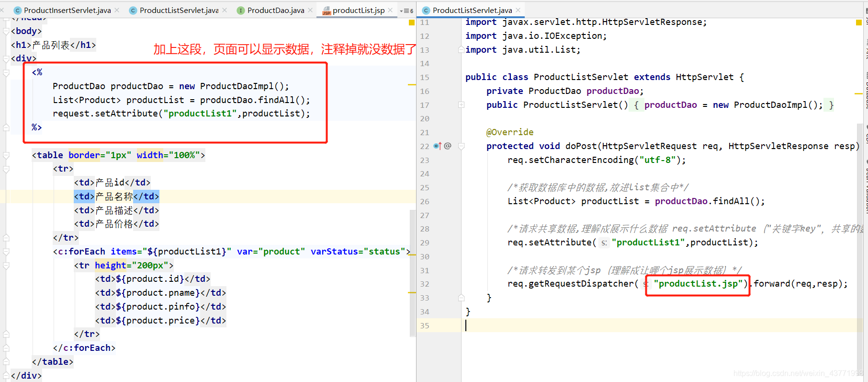This screenshot has width=868, height=382.
Task: Click the highlighted <td>产品名称</td> line
Action: tap(116, 197)
